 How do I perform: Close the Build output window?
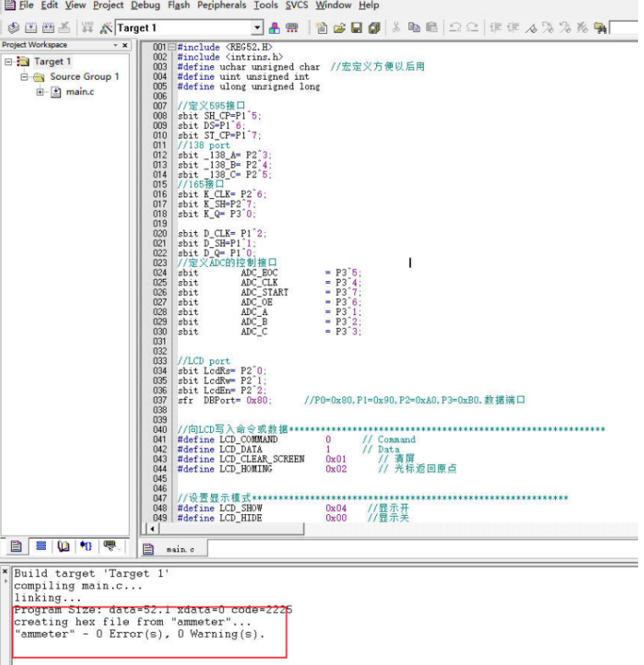pyautogui.click(x=5, y=572)
